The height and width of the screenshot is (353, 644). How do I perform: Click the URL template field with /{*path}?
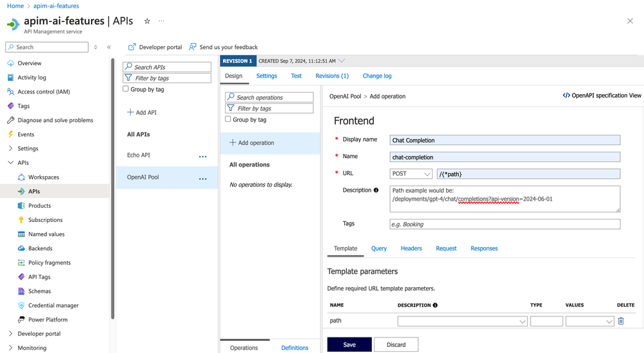click(x=528, y=174)
